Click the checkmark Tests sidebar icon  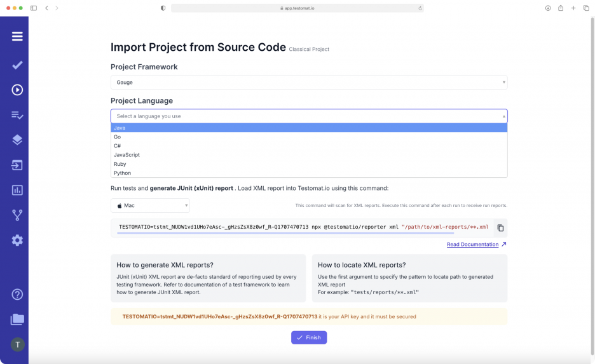[17, 65]
